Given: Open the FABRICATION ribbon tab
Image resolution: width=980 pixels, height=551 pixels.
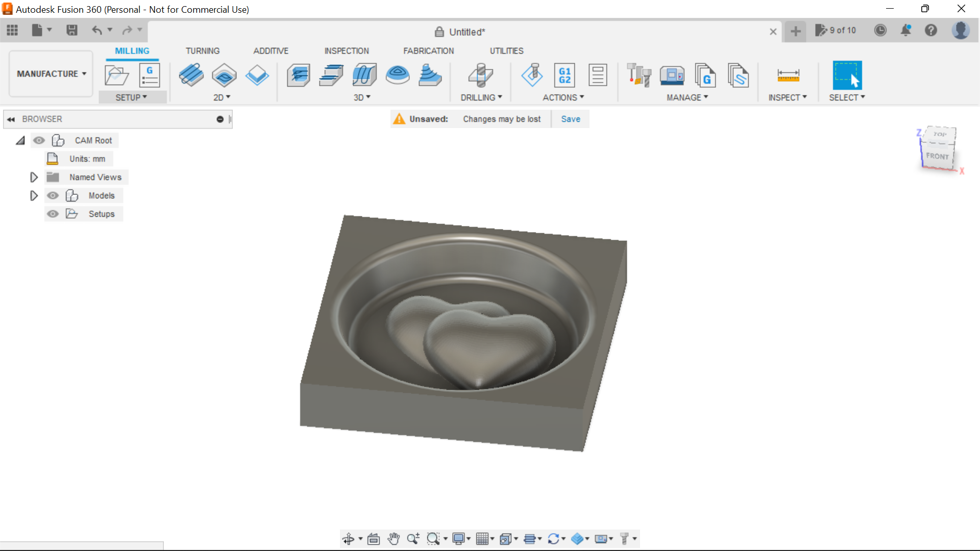Looking at the screenshot, I should (428, 51).
